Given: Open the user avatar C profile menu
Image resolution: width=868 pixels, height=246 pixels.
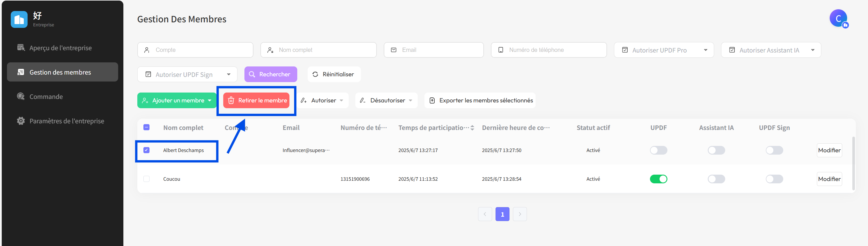Looking at the screenshot, I should tap(838, 18).
